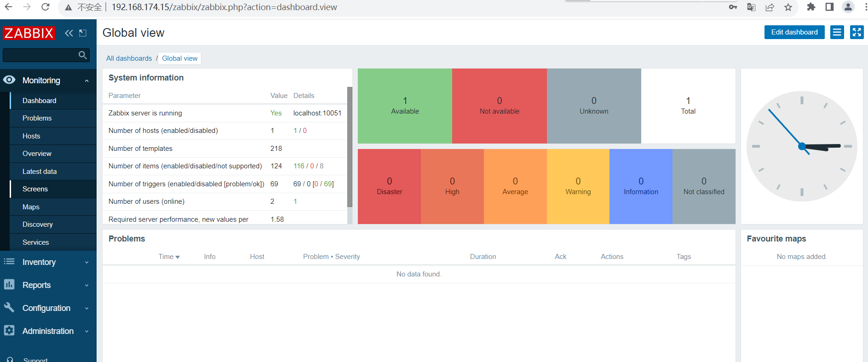The height and width of the screenshot is (362, 868).
Task: Go back with browser back arrow
Action: pyautogui.click(x=8, y=7)
